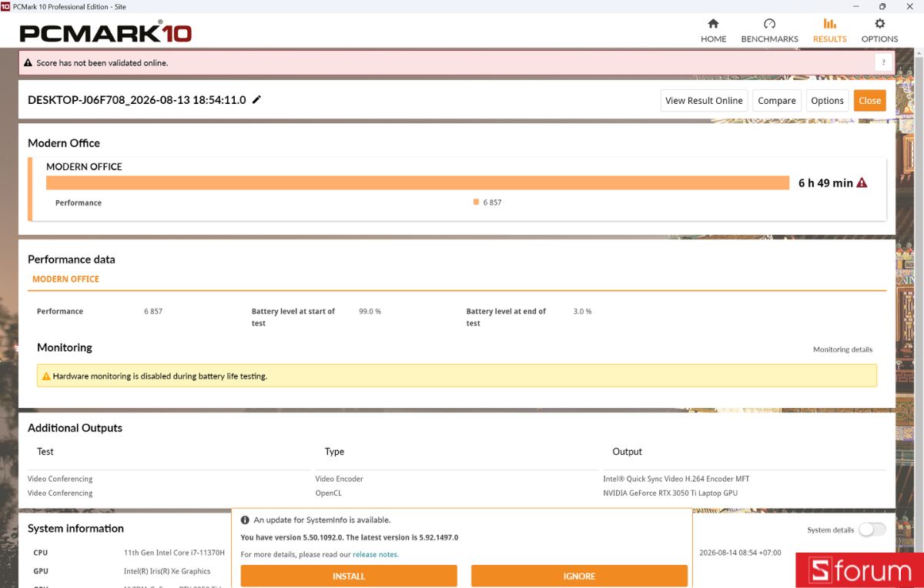Click the OpenCL type cell

[328, 493]
